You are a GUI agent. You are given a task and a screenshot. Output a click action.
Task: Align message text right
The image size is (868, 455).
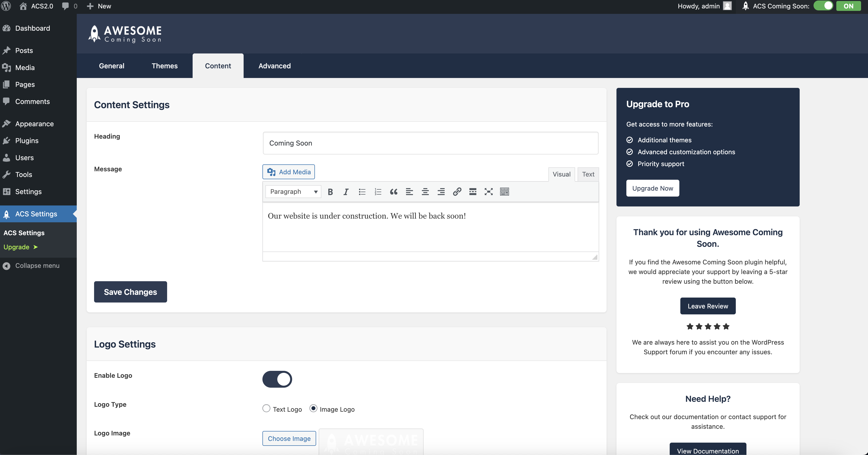point(441,192)
